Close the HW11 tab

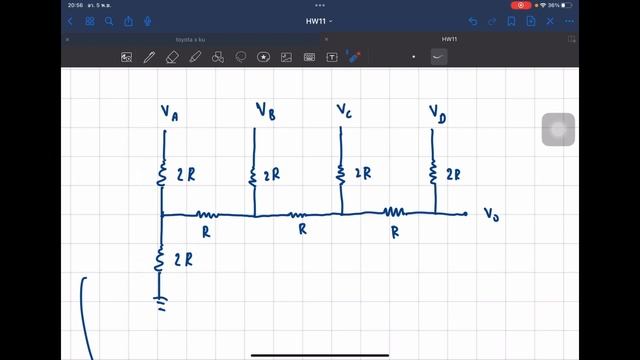tap(326, 39)
